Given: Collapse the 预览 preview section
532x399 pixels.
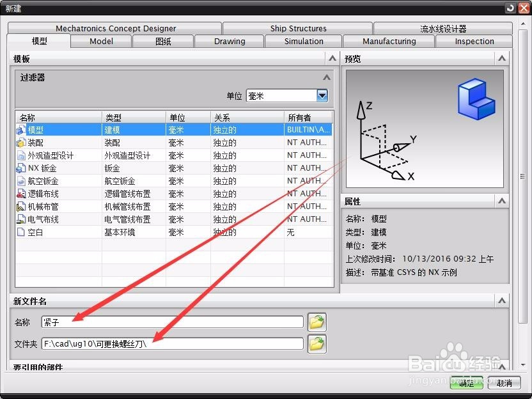Looking at the screenshot, I should point(502,59).
